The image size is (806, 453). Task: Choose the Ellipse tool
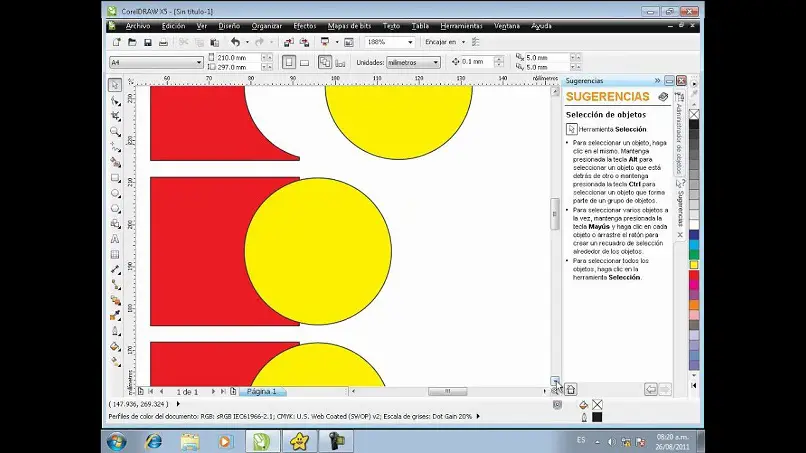coord(116,193)
